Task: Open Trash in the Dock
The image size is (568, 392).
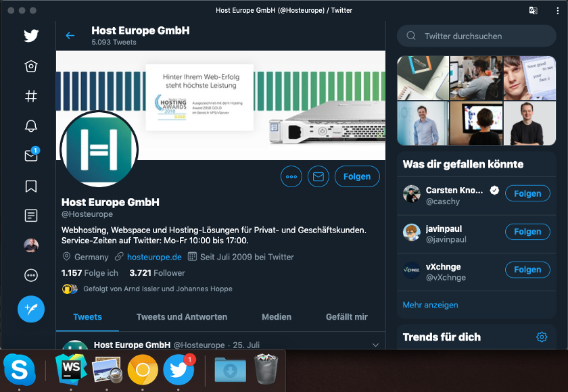Action: tap(266, 369)
